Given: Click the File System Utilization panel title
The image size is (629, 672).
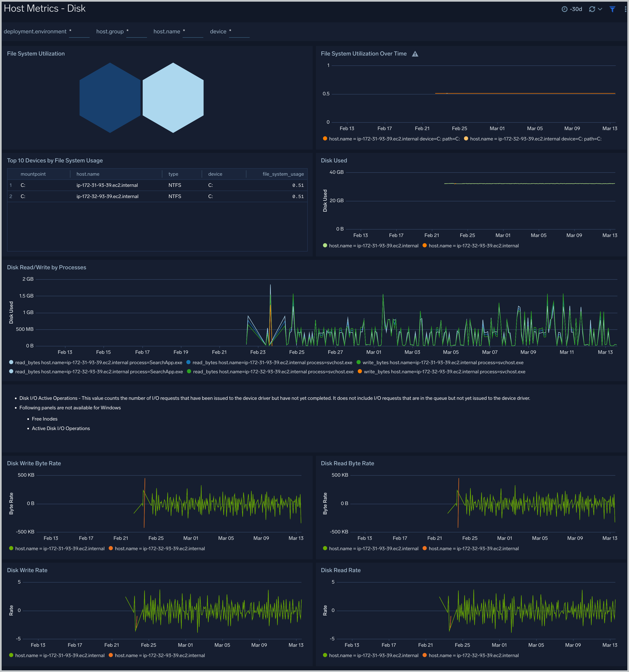Looking at the screenshot, I should click(36, 54).
